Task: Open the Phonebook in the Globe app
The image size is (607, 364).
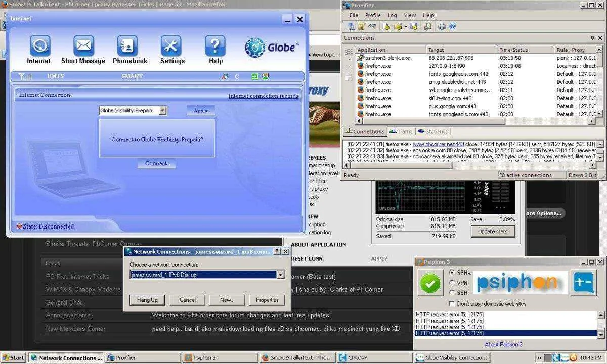Action: 129,50
